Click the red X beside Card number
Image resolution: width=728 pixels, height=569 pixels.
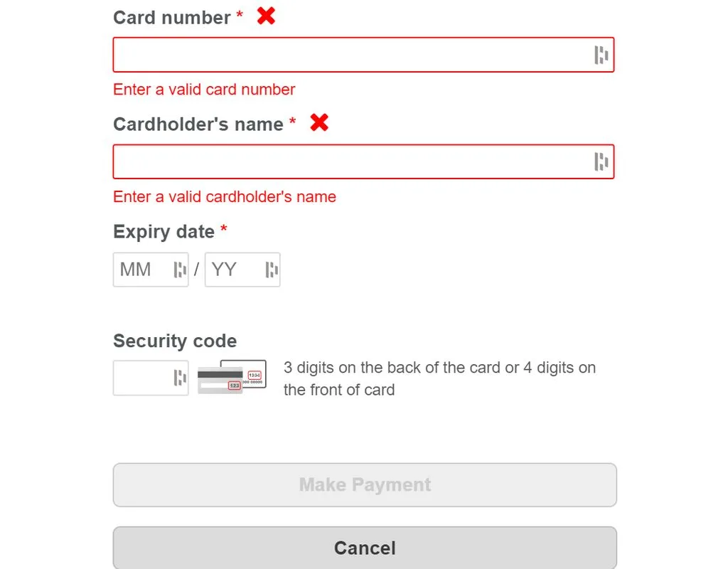[x=266, y=16]
